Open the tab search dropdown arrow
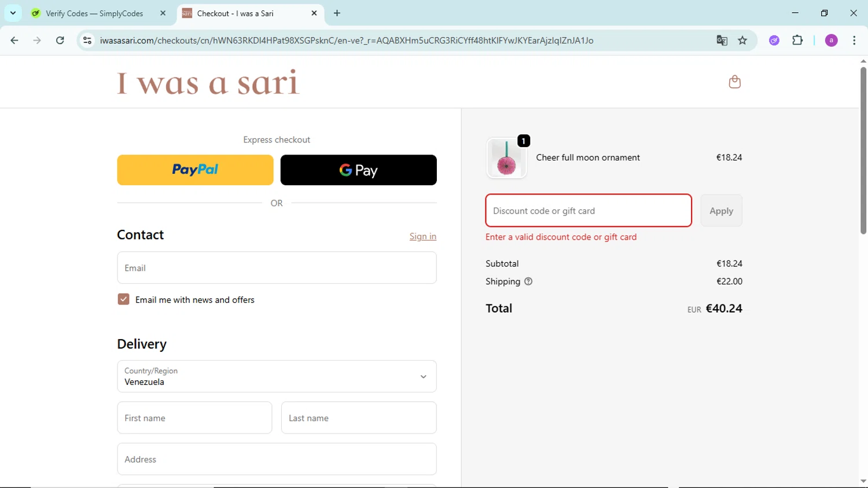Screen dimensions: 868x488 click(13, 13)
